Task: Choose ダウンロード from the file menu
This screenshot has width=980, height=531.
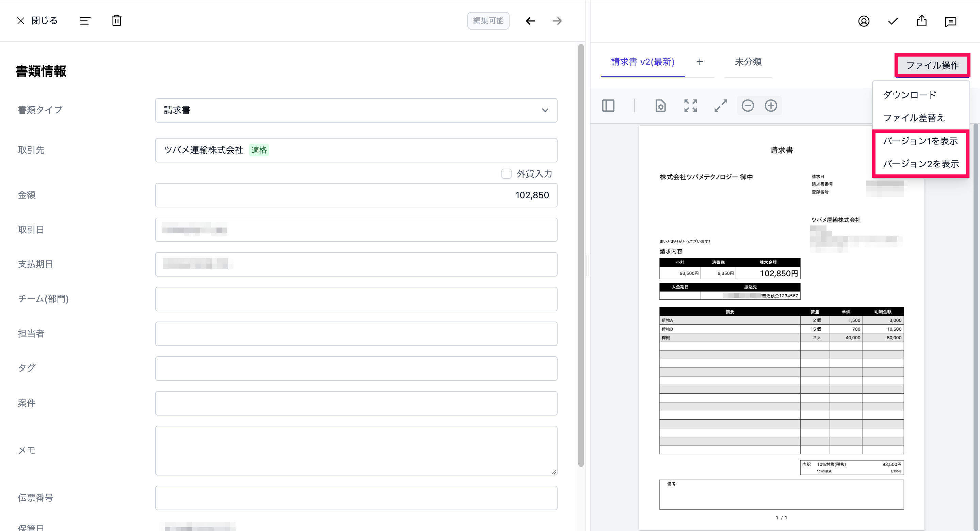Action: click(x=909, y=95)
